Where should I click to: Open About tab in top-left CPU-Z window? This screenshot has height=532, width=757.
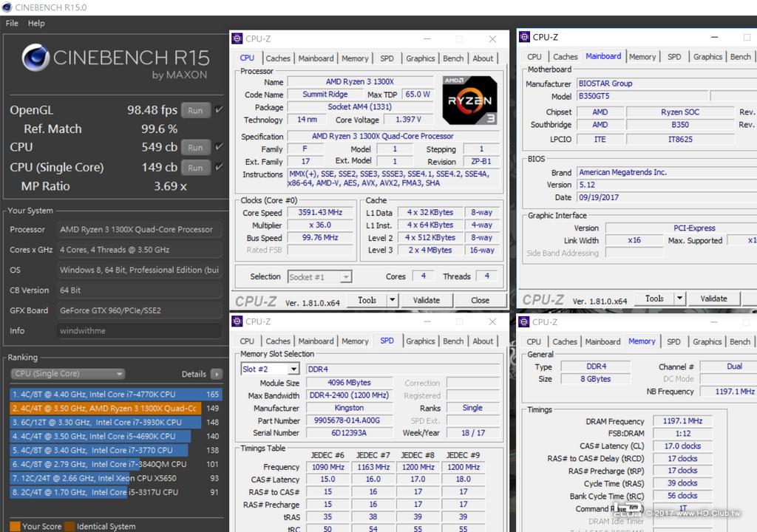tap(483, 58)
